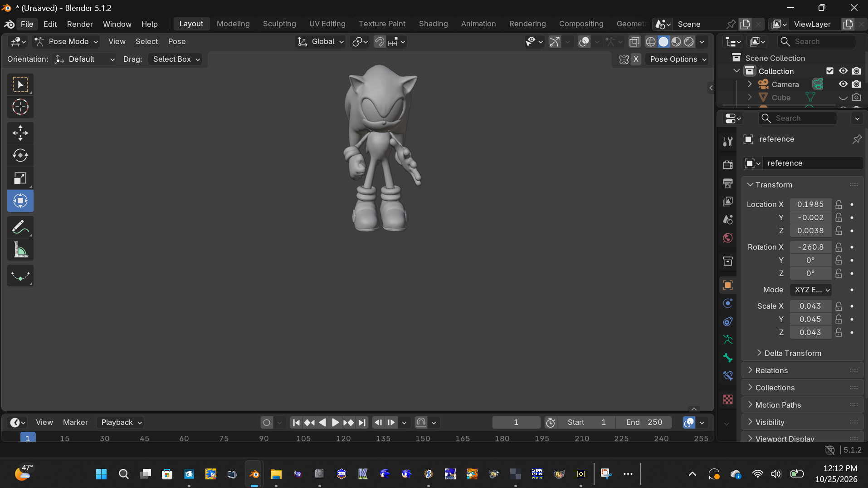The image size is (868, 488).
Task: Open the Output properties tab
Action: (x=728, y=183)
